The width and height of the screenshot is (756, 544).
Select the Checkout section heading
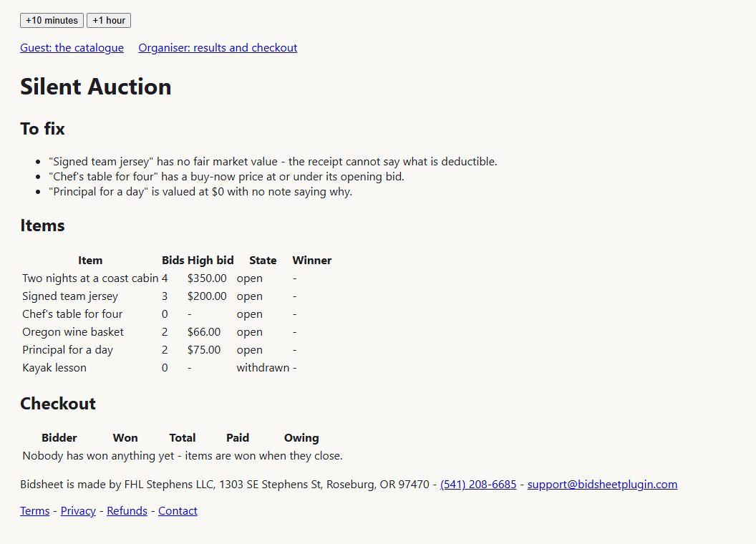tap(58, 404)
